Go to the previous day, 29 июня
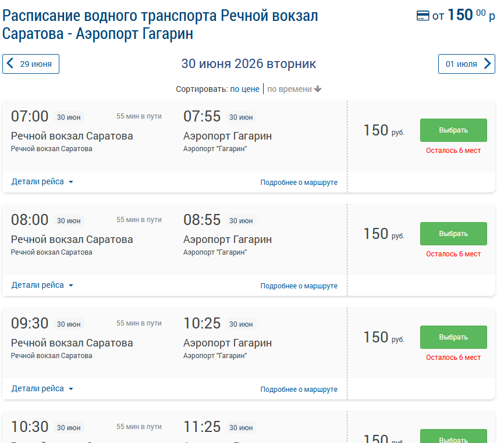Image resolution: width=504 pixels, height=443 pixels. [x=31, y=64]
